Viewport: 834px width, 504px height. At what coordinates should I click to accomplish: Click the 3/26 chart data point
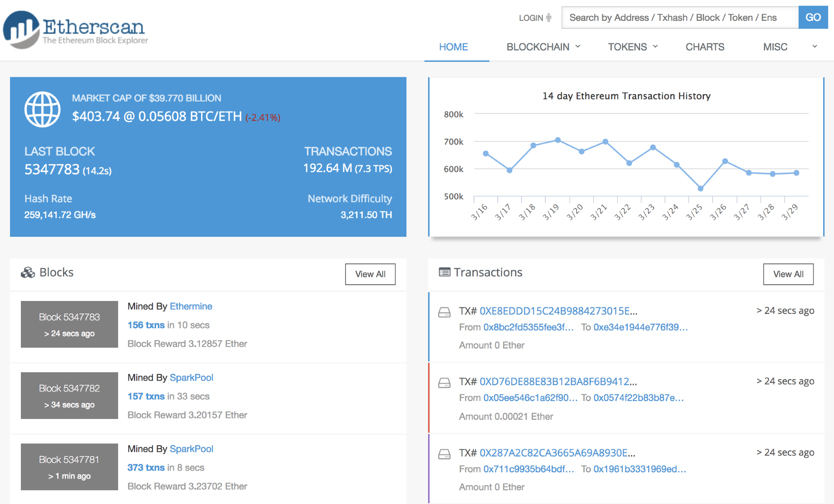click(x=725, y=161)
